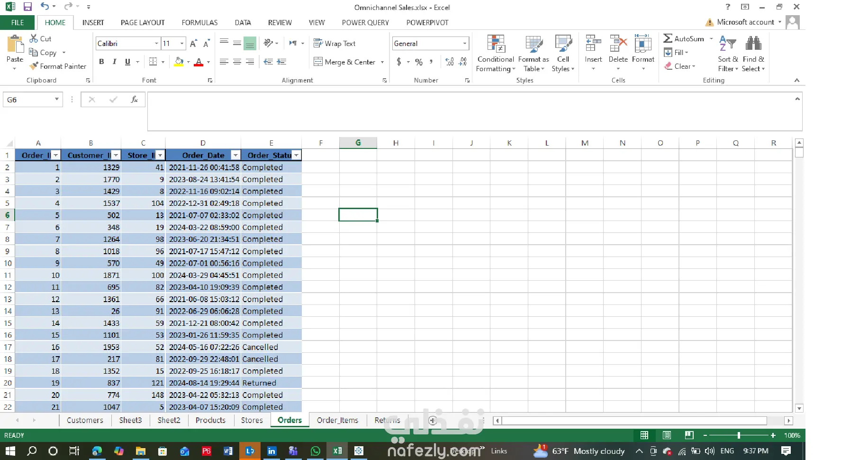Add a new sheet with plus icon

pos(432,421)
